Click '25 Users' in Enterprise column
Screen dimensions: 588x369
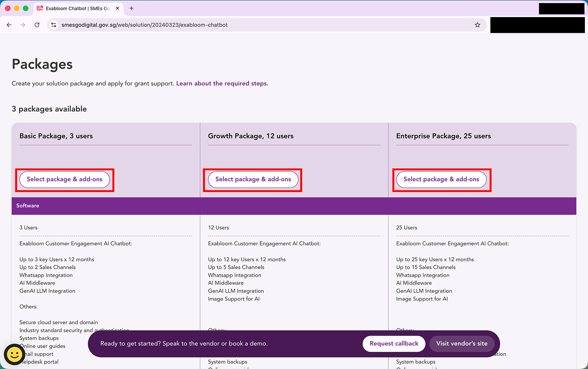coord(407,228)
